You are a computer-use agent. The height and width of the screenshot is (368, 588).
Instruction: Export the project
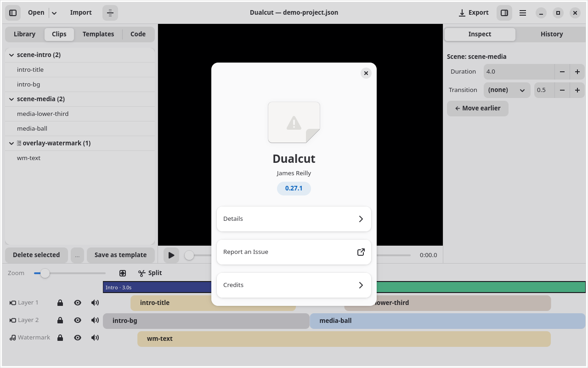coord(474,13)
